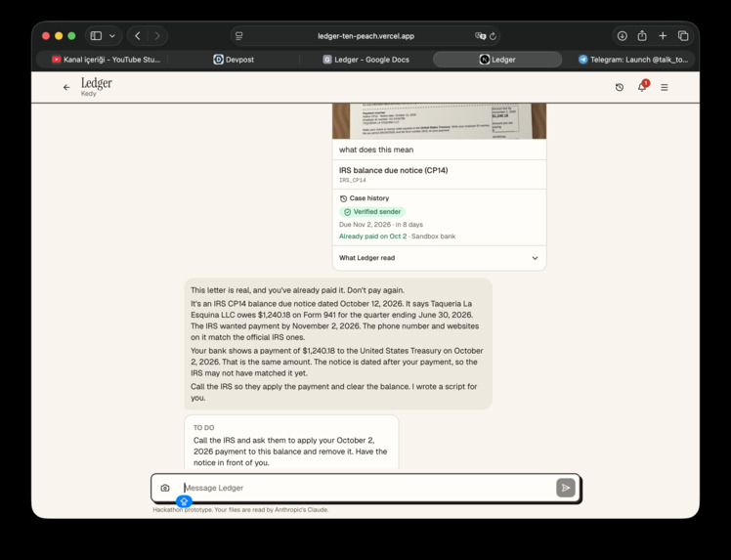Open a new tab with plus button
The height and width of the screenshot is (560, 731).
pos(663,36)
